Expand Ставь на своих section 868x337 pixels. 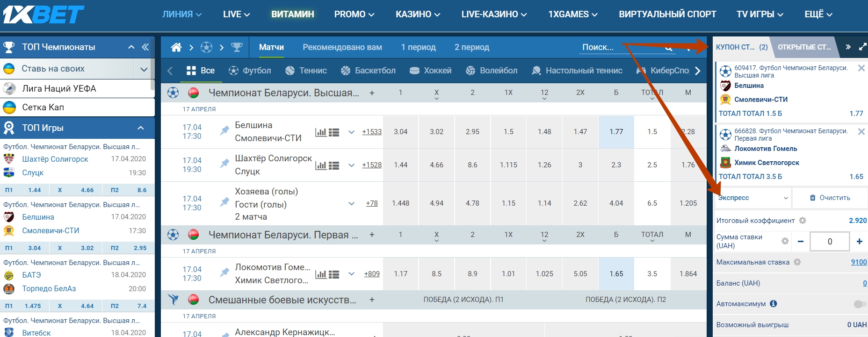coord(144,69)
